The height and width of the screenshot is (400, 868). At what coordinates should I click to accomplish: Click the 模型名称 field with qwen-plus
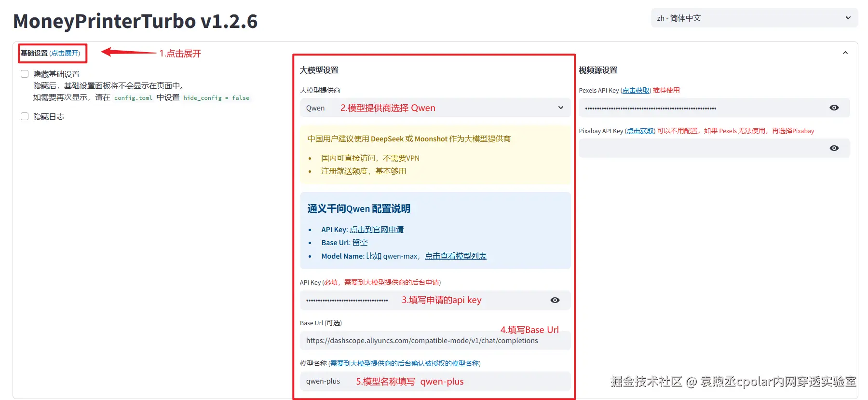pos(435,381)
